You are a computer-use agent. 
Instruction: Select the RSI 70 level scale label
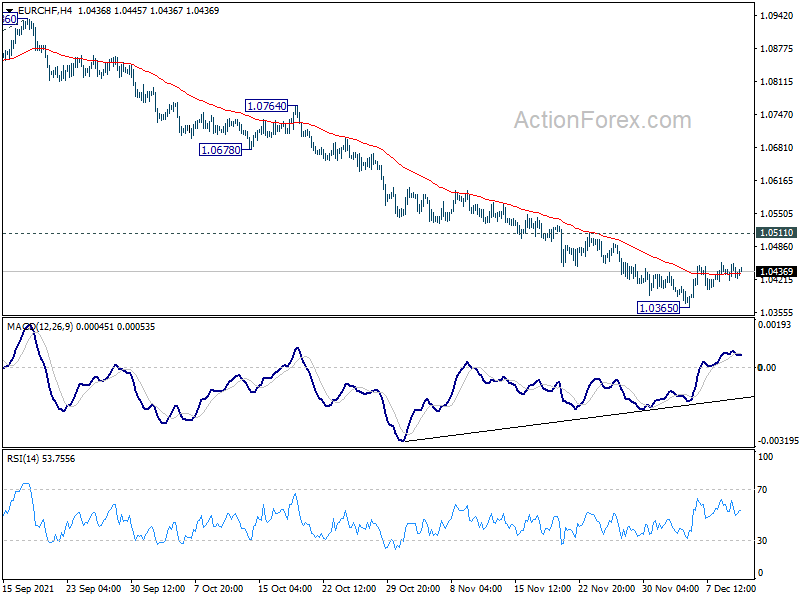762,490
